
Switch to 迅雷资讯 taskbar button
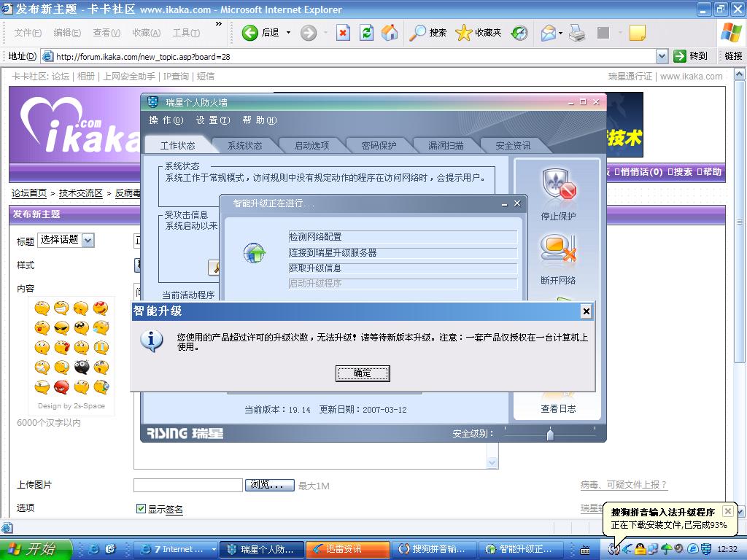pyautogui.click(x=348, y=549)
